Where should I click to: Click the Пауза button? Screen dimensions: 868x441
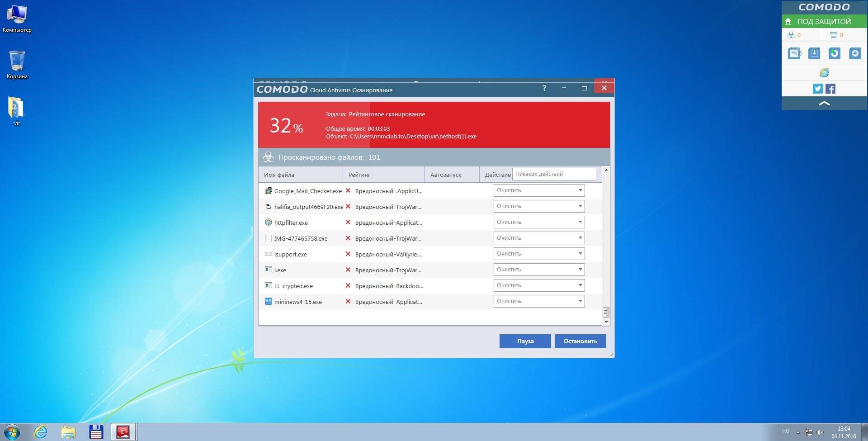525,341
